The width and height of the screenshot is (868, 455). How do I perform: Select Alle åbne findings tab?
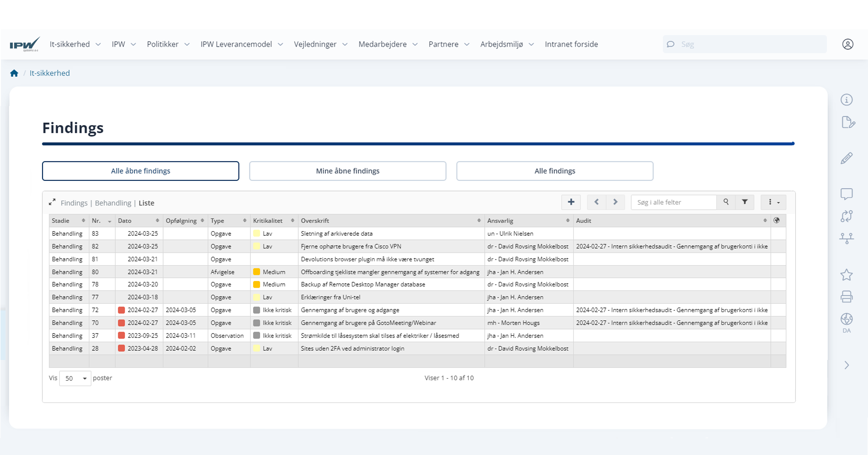141,171
